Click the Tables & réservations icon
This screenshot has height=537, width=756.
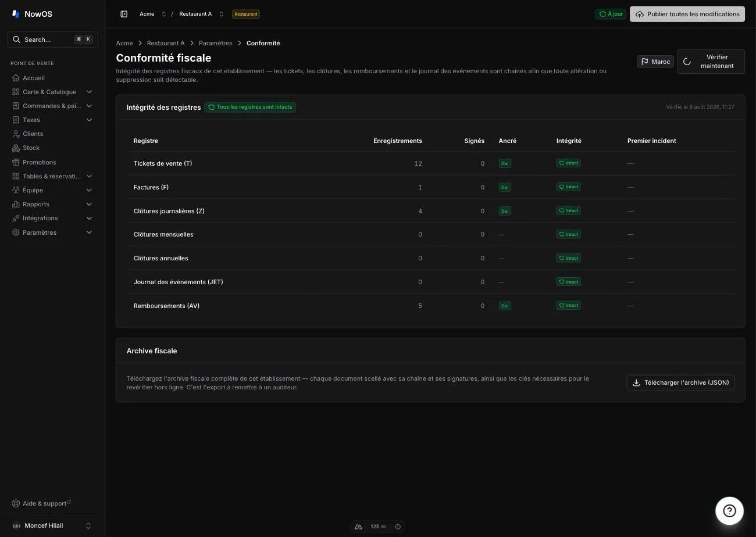(x=16, y=176)
